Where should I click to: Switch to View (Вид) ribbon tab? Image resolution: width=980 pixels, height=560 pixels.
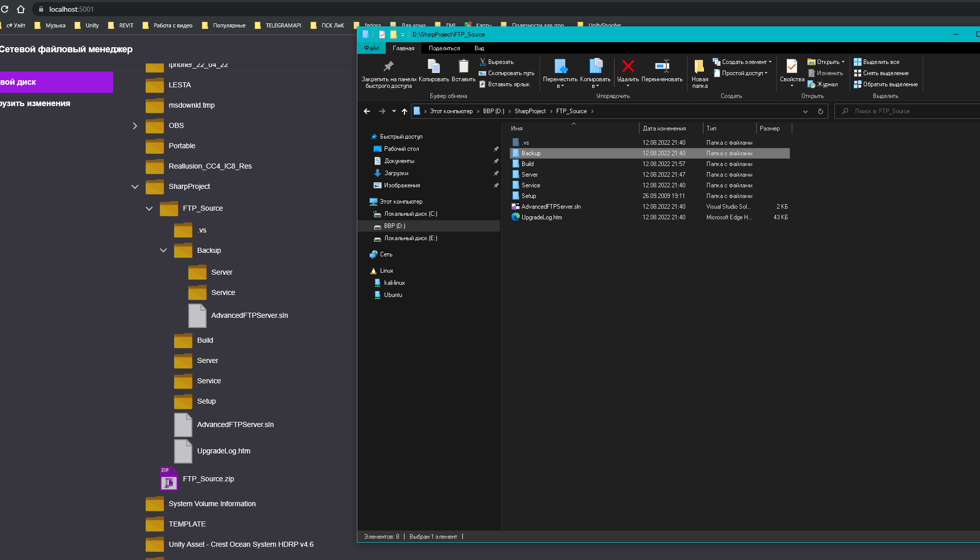(479, 48)
